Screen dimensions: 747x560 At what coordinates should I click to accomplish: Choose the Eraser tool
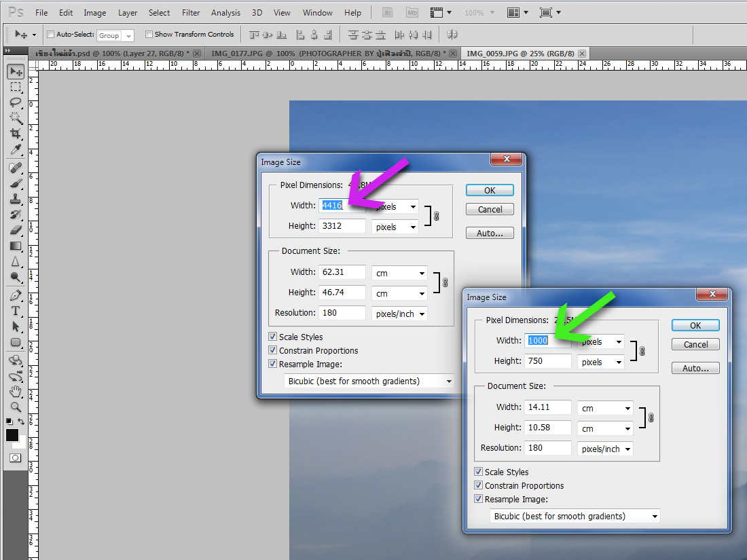tap(15, 230)
